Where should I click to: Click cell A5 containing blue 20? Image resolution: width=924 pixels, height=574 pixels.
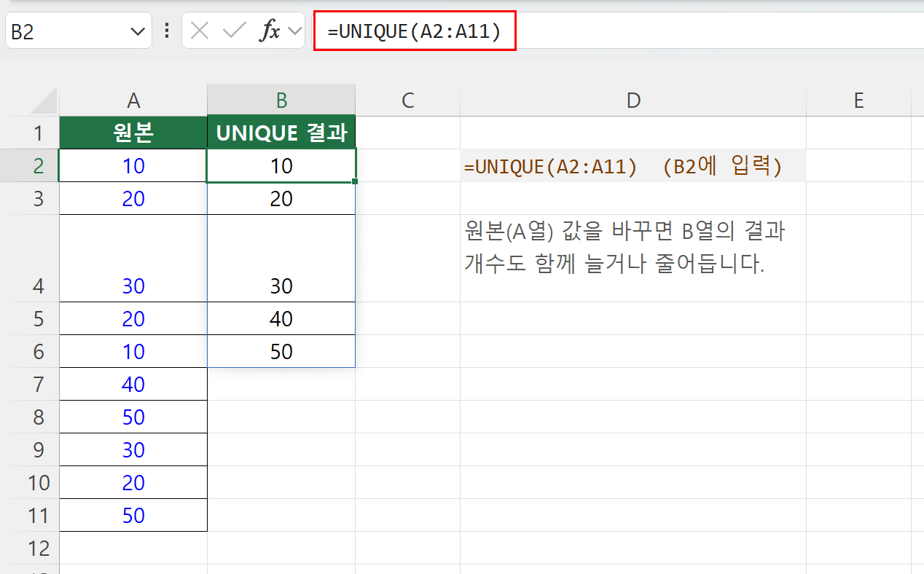coord(133,318)
